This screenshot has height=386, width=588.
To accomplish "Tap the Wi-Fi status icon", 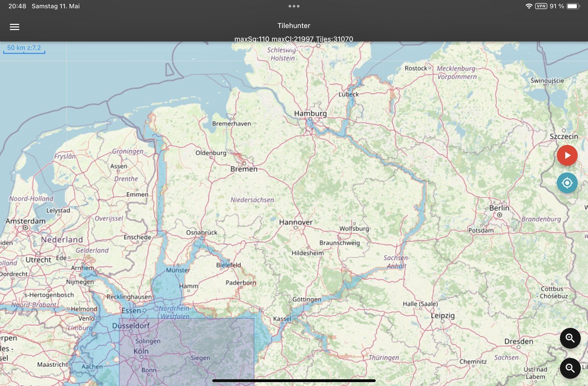I will [529, 6].
